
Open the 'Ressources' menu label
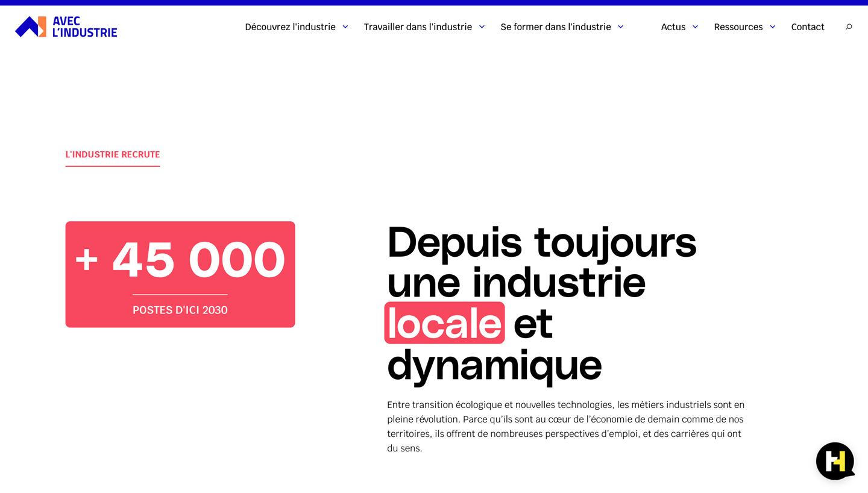(x=738, y=27)
